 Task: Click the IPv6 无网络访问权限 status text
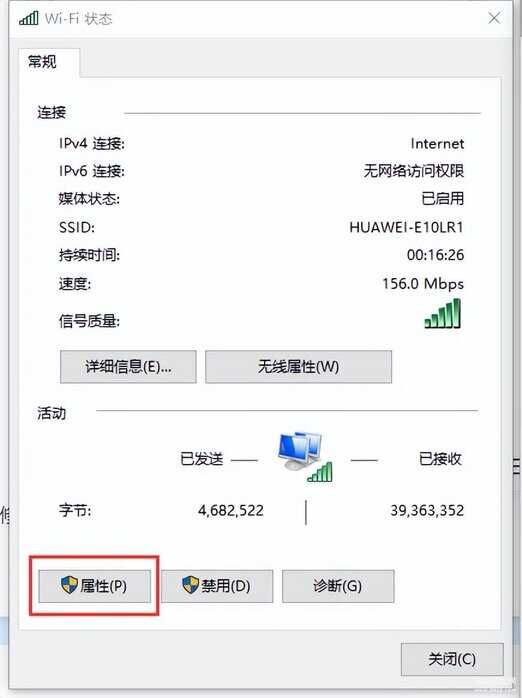tap(414, 171)
